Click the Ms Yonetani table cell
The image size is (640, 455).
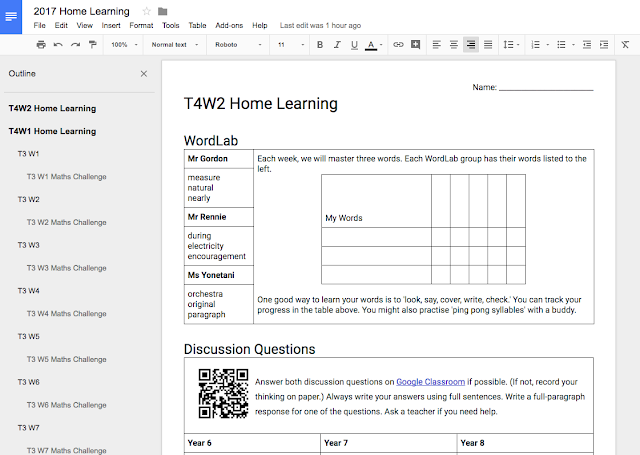click(x=219, y=275)
